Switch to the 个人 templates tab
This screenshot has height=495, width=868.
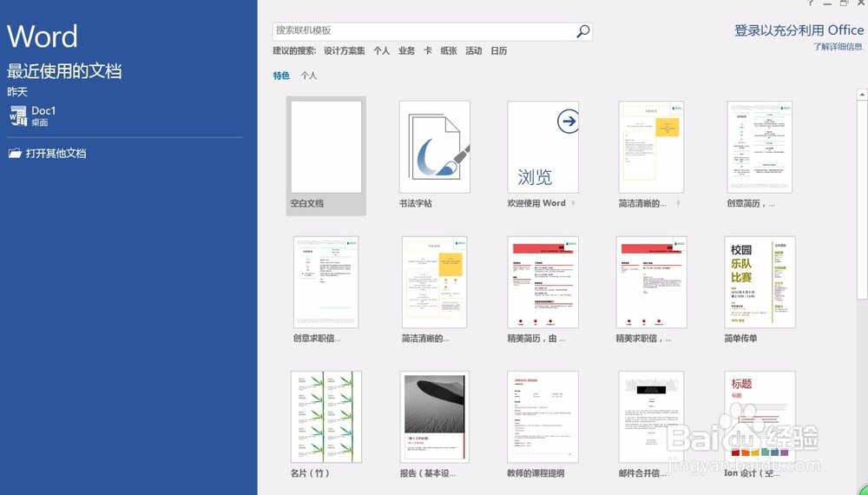click(309, 76)
